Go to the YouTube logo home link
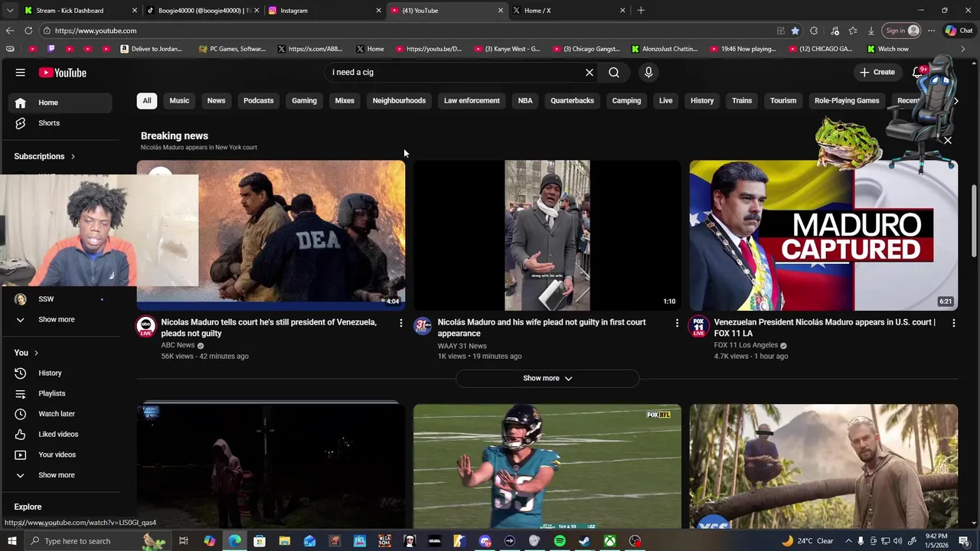The width and height of the screenshot is (980, 551). coord(63,73)
